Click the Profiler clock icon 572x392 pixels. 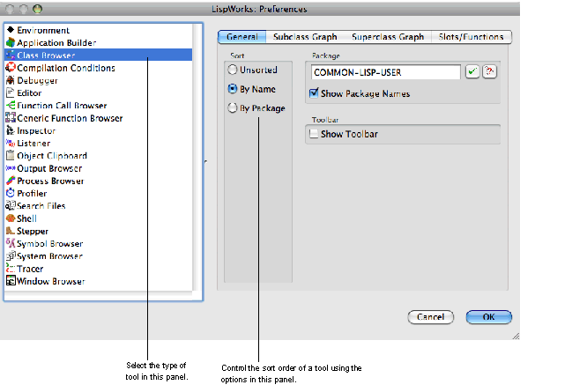[x=11, y=193]
